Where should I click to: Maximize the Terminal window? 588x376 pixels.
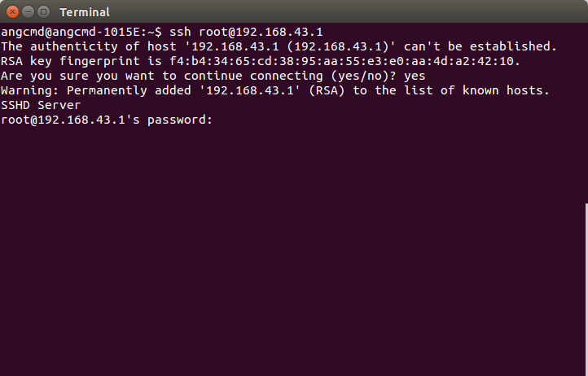(x=43, y=12)
